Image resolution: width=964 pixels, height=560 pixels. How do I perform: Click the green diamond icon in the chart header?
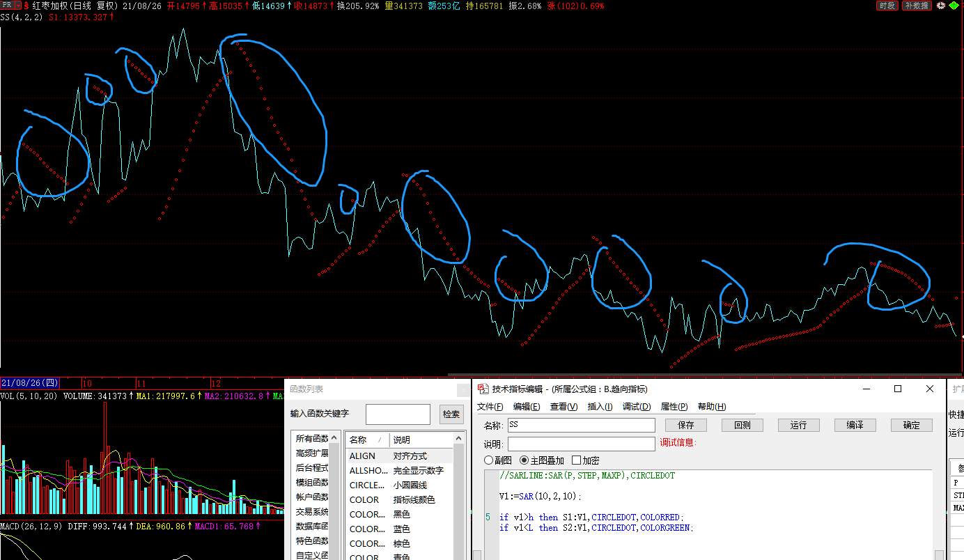coord(952,6)
